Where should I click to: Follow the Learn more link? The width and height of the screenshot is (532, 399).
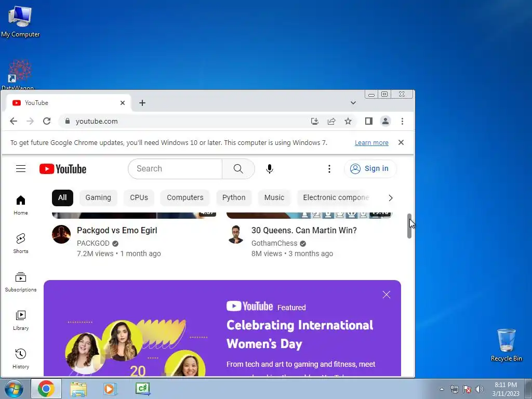[371, 143]
